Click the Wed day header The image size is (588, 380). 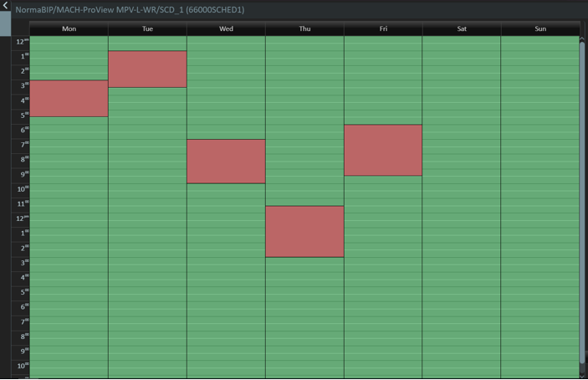click(226, 29)
